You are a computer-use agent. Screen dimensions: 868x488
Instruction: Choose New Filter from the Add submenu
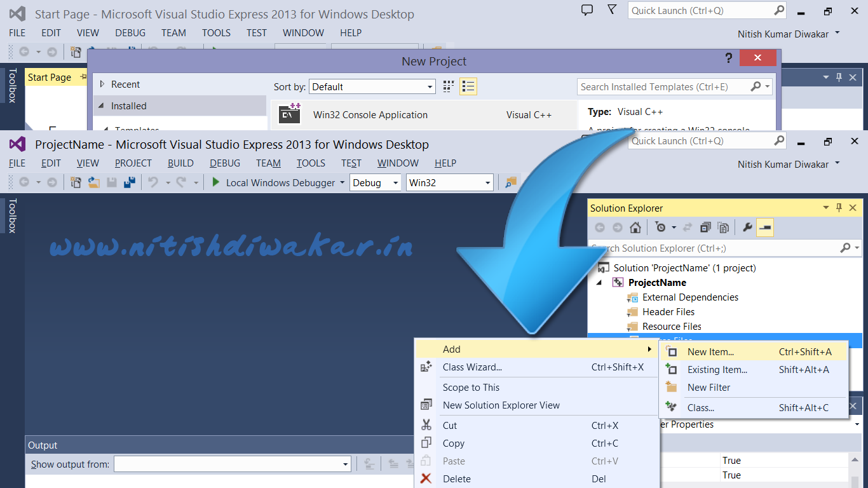click(x=755, y=388)
